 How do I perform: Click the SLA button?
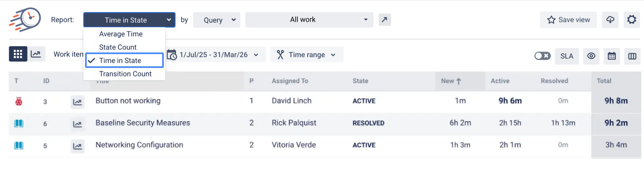point(566,56)
